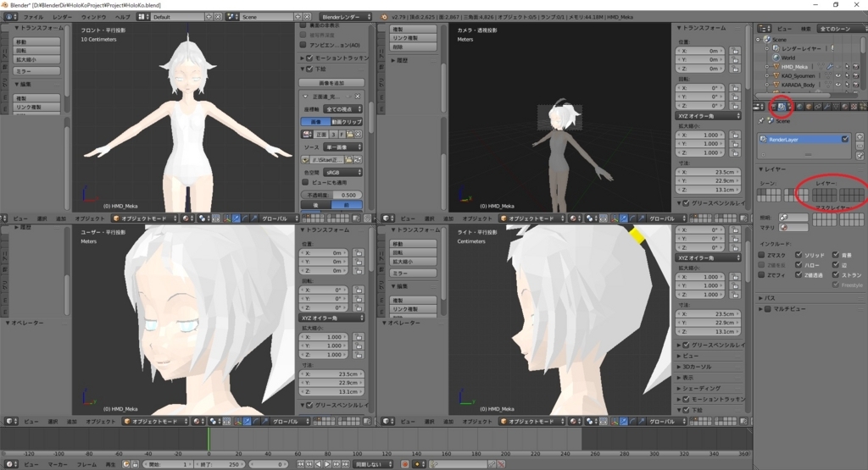Open the Modifiers wrench tab icon
868x470 pixels.
[826, 107]
